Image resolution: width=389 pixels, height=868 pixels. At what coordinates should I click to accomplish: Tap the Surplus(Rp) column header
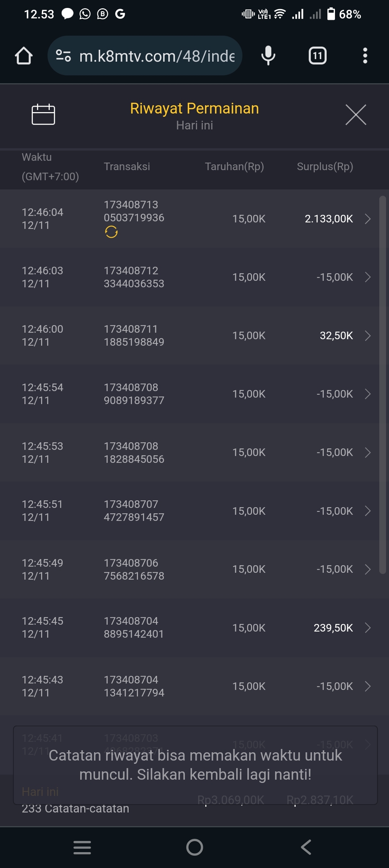tap(325, 167)
